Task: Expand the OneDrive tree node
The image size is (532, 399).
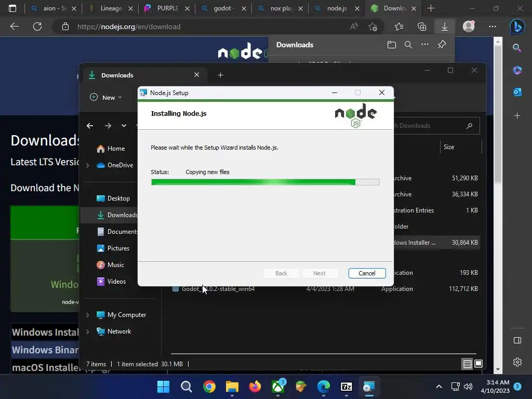Action: pos(87,165)
